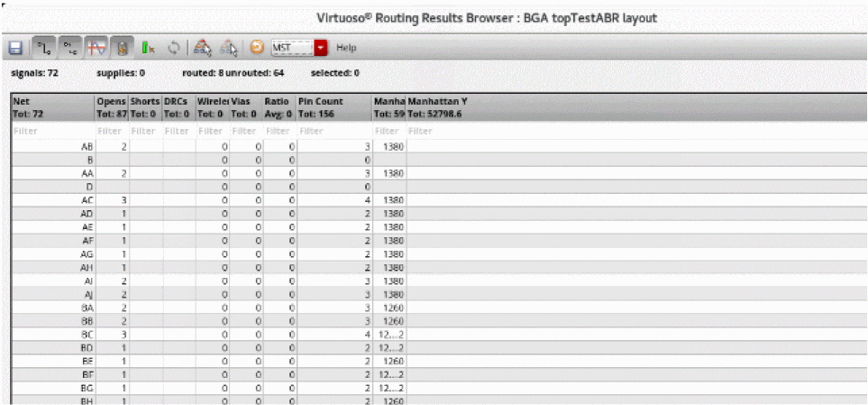The image size is (868, 405).
Task: Select the BG net row
Action: coord(439,388)
